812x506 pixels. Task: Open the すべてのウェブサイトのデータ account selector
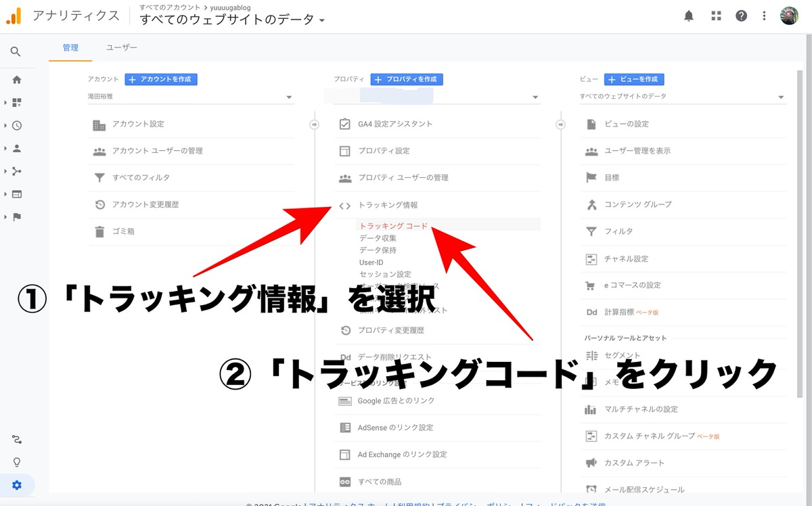click(x=232, y=20)
